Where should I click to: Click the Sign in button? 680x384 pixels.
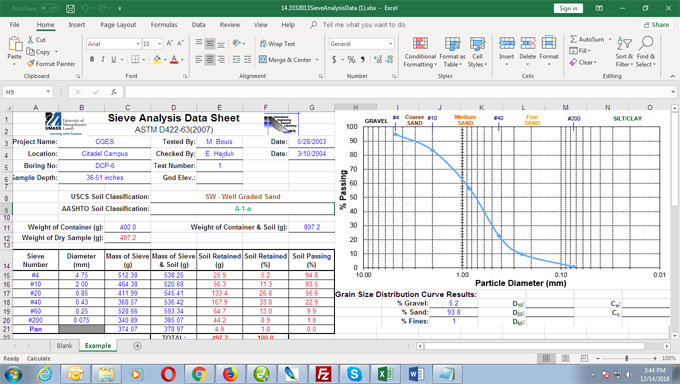tap(568, 8)
